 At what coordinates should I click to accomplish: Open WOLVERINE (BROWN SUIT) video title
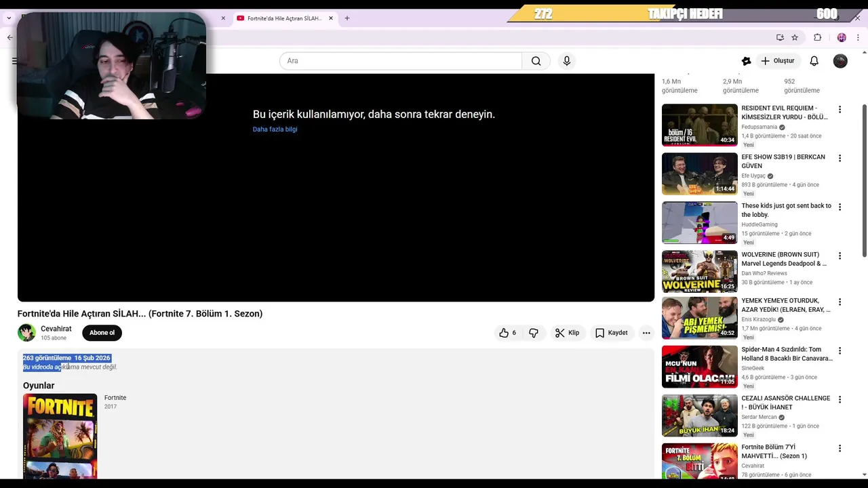784,259
